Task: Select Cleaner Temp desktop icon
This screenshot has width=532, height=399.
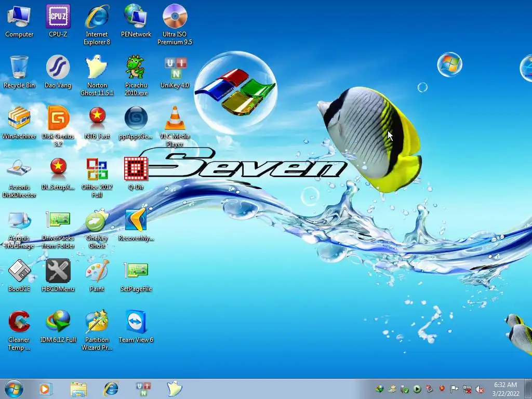Action: pos(19,331)
